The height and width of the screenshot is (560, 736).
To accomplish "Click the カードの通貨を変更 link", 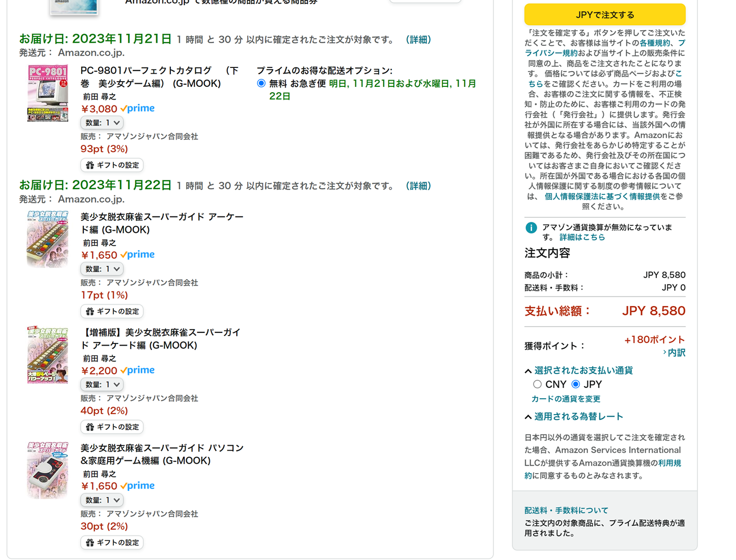I will 566,399.
